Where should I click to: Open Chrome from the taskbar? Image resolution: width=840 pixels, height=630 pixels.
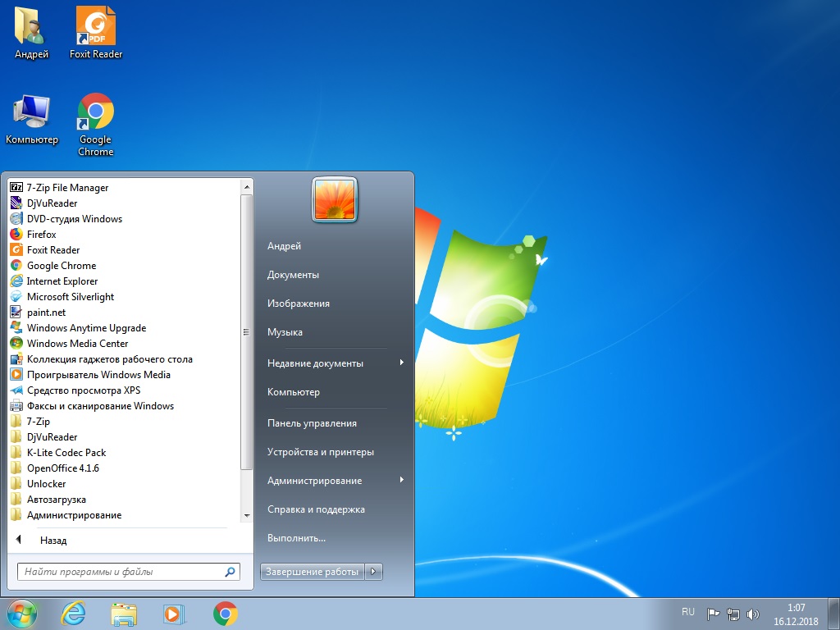pyautogui.click(x=225, y=614)
